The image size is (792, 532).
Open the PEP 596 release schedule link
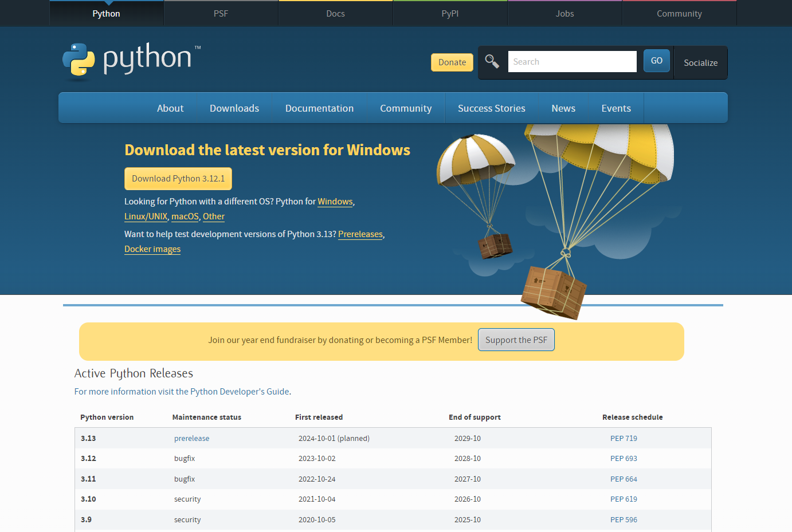pyautogui.click(x=624, y=519)
